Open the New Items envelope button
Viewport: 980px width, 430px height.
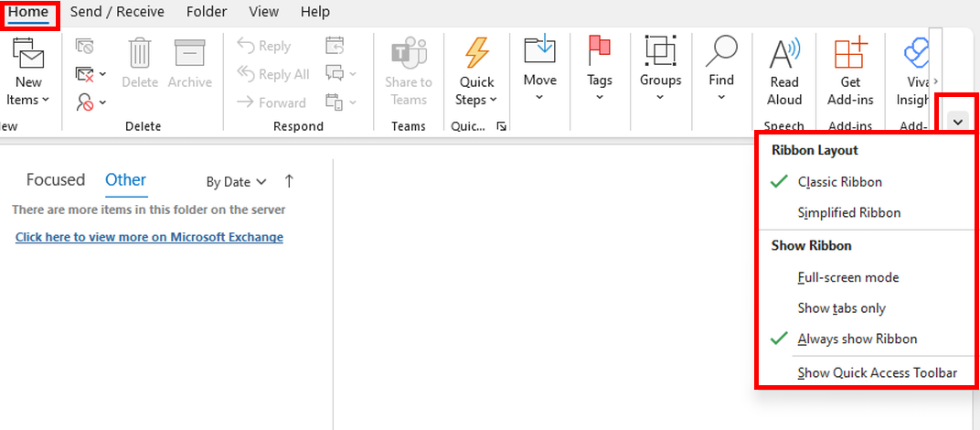pyautogui.click(x=28, y=53)
